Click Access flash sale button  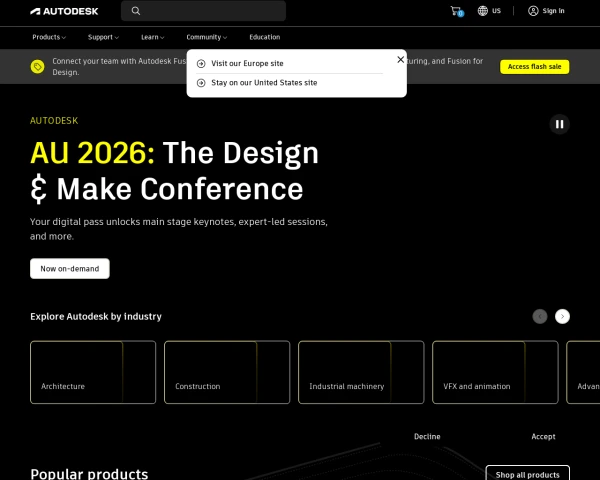[x=535, y=67]
